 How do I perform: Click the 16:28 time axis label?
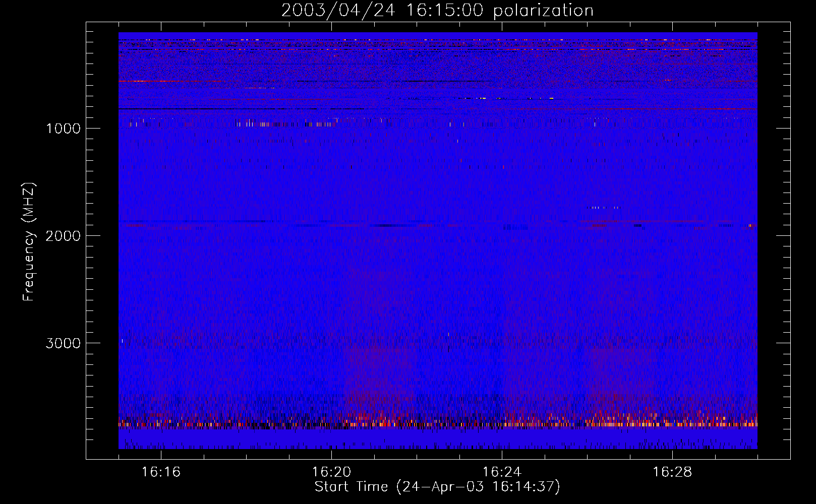pyautogui.click(x=672, y=472)
